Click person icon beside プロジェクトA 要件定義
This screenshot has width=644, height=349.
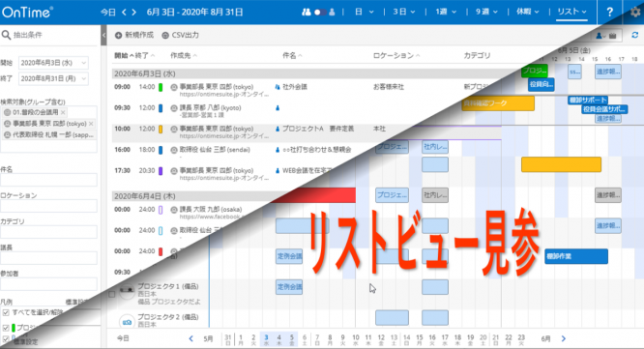[x=278, y=129]
